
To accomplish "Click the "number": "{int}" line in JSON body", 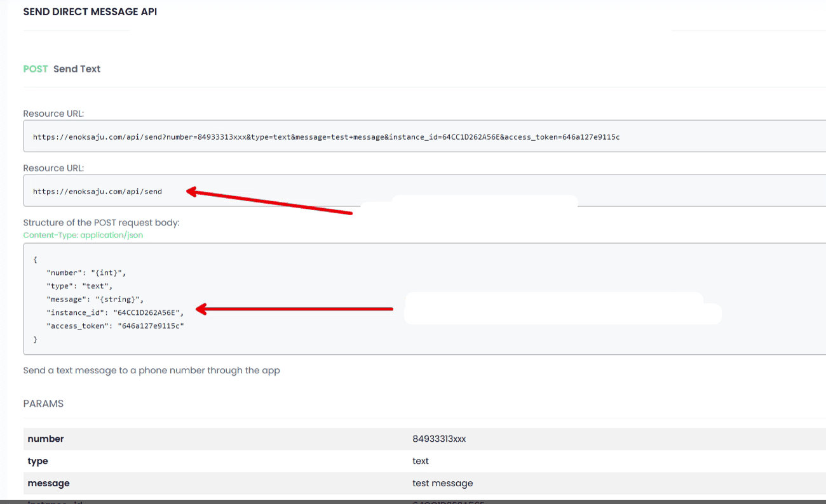I will (86, 272).
